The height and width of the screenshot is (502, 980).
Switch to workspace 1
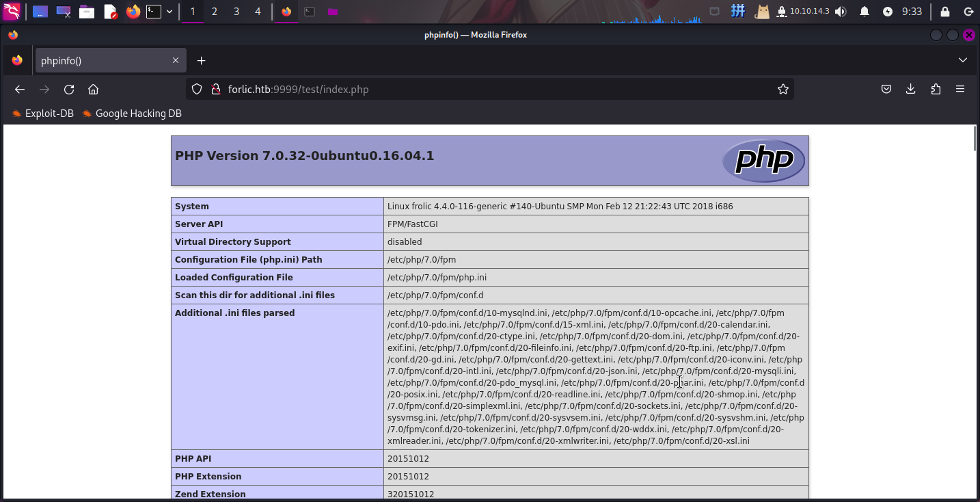click(x=193, y=12)
